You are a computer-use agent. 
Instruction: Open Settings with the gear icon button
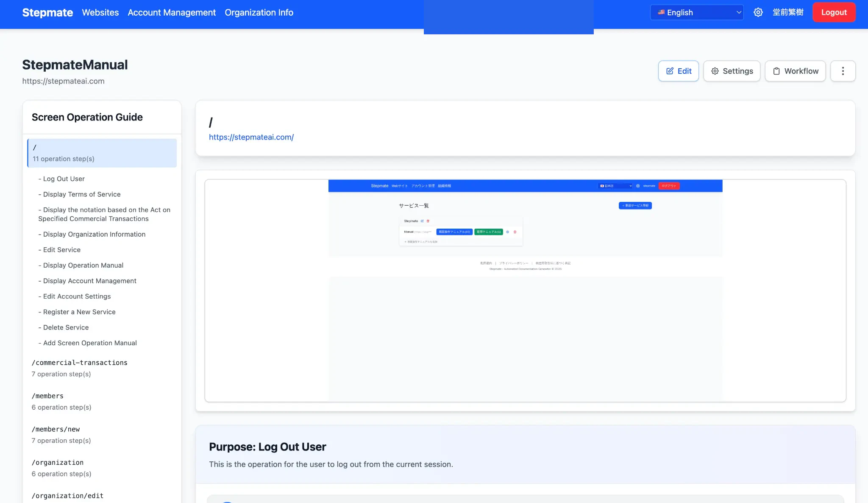[732, 71]
